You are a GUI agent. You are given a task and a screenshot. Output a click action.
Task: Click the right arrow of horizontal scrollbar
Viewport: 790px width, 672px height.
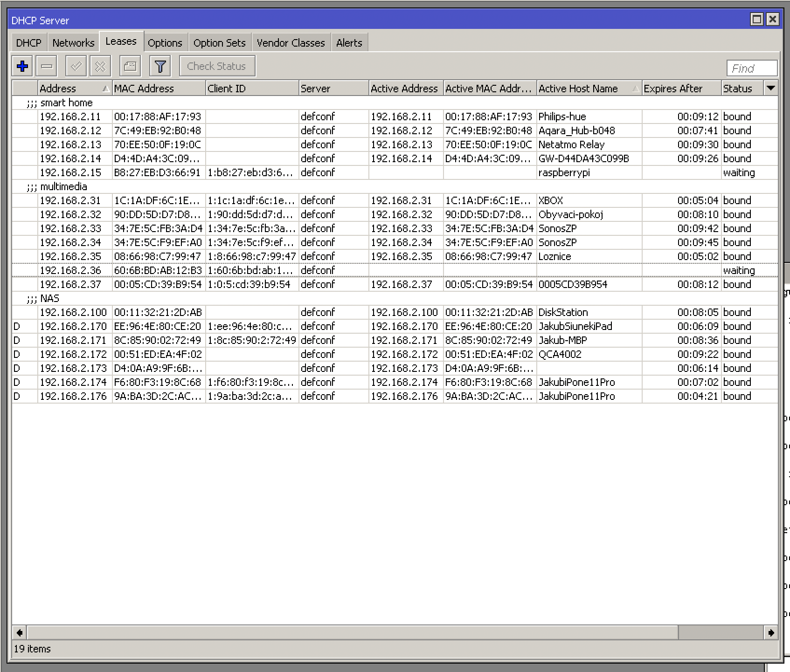pyautogui.click(x=771, y=632)
